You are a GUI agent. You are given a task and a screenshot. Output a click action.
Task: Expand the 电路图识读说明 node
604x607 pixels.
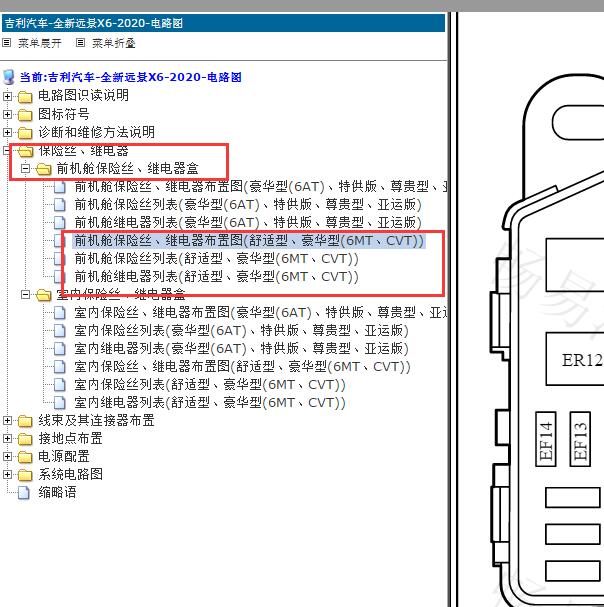coord(7,96)
